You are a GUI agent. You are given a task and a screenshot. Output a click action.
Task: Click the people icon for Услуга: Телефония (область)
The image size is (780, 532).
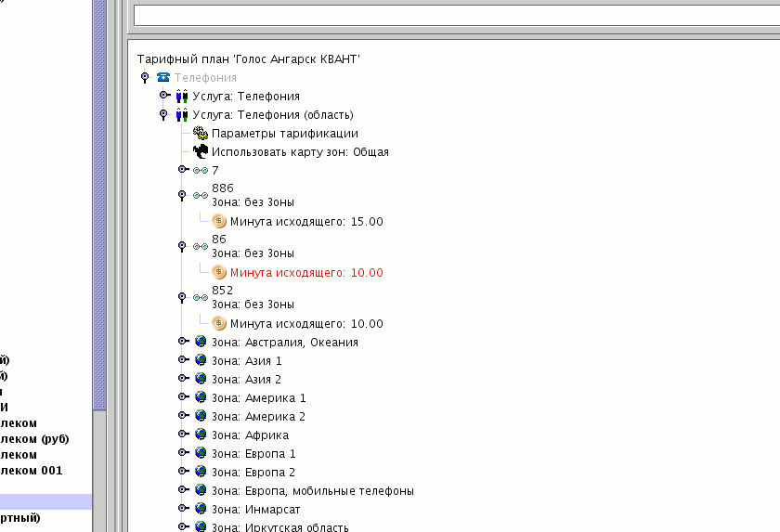[x=182, y=115]
